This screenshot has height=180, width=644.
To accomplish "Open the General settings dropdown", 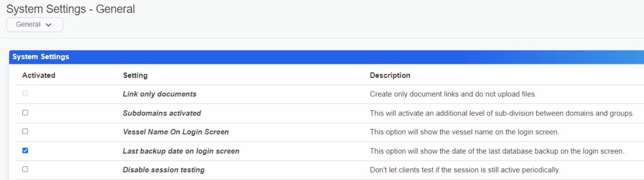I will tap(34, 24).
